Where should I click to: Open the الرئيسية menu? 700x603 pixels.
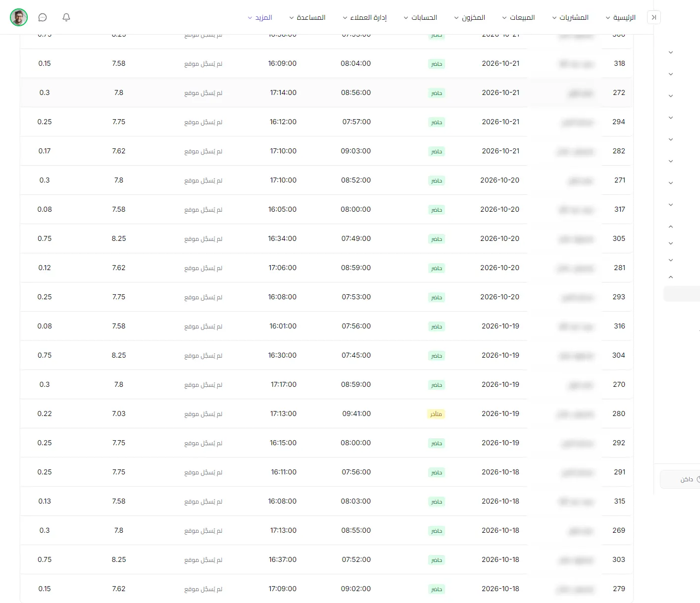coord(620,17)
